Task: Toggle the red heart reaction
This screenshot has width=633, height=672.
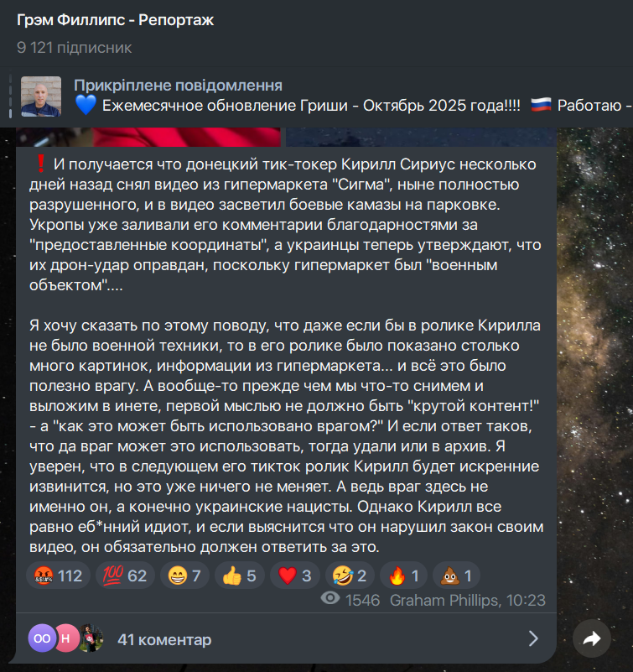Action: [294, 576]
